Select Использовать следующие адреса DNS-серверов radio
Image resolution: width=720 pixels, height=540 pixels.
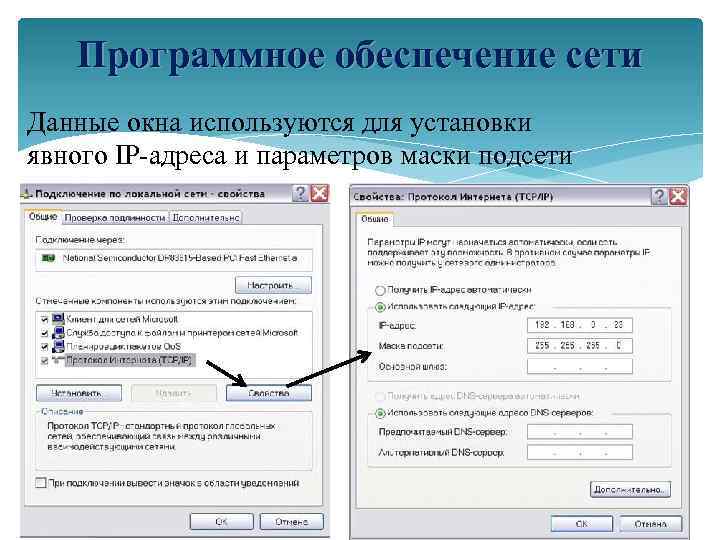tap(380, 413)
